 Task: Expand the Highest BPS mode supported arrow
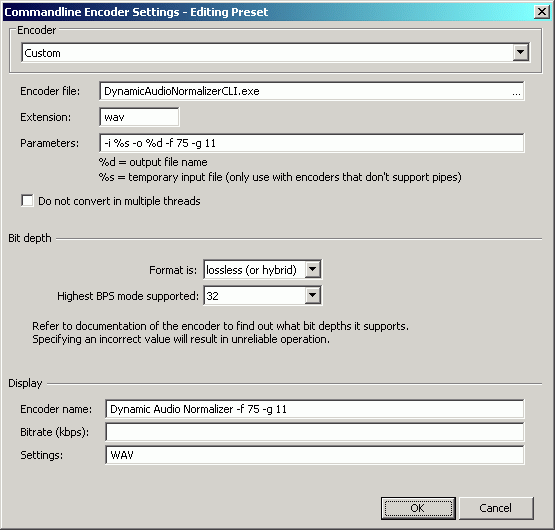click(x=313, y=295)
